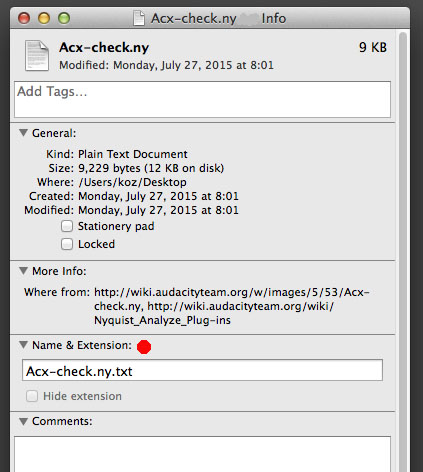Screen dimensions: 423x472
Task: Toggle the Hide extension checkbox
Action: (x=32, y=396)
